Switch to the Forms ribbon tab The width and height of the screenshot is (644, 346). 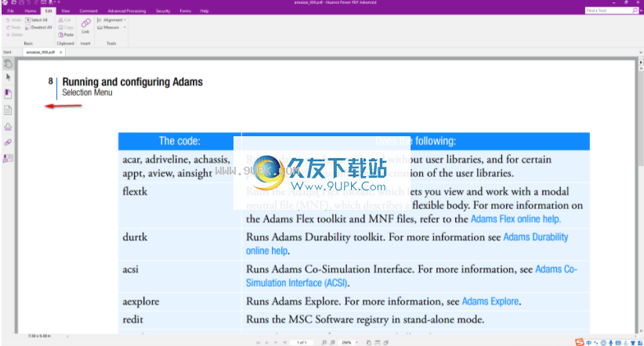point(185,11)
